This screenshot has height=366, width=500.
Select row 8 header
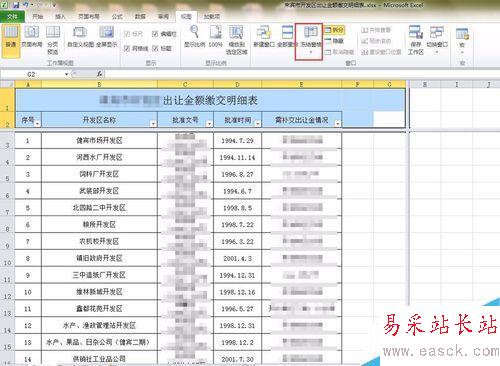7,224
